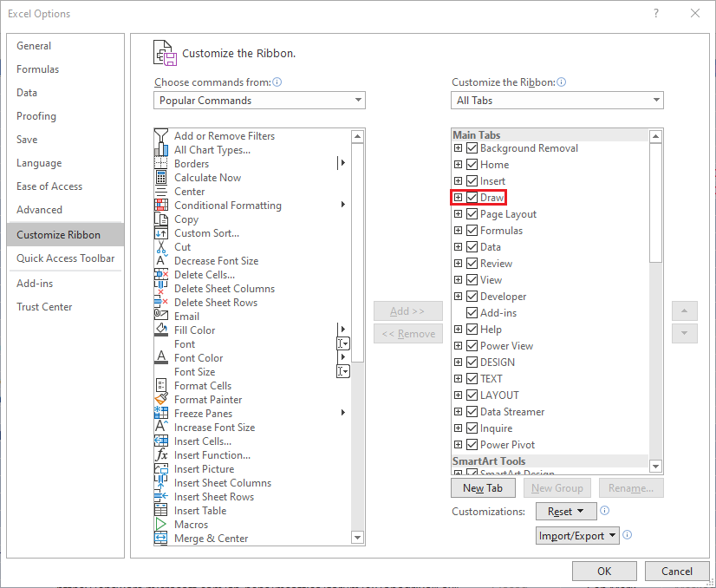Toggle the Power View checkbox
The width and height of the screenshot is (716, 588).
click(x=472, y=345)
